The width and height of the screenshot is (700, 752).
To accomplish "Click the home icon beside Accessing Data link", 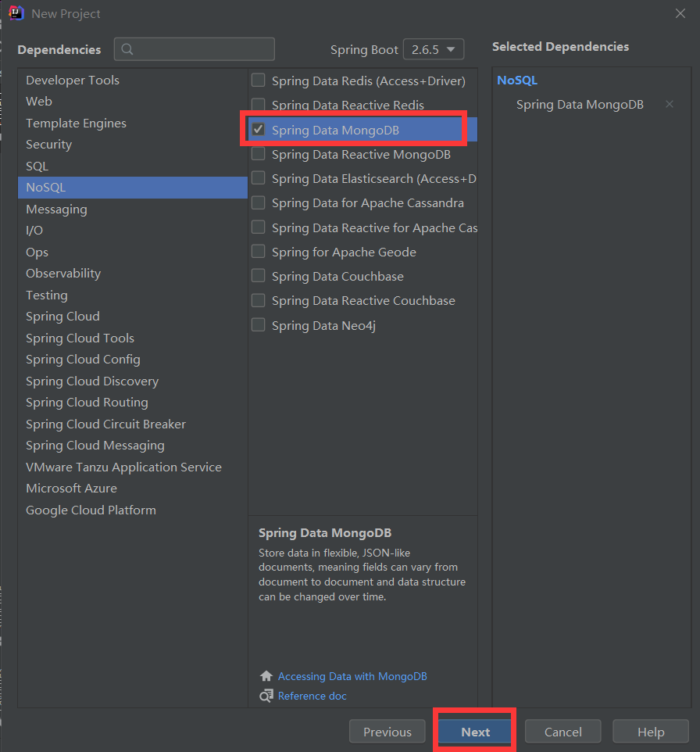I will [x=265, y=675].
